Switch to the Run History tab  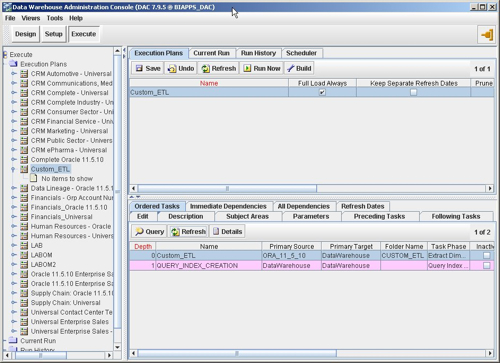pyautogui.click(x=258, y=53)
